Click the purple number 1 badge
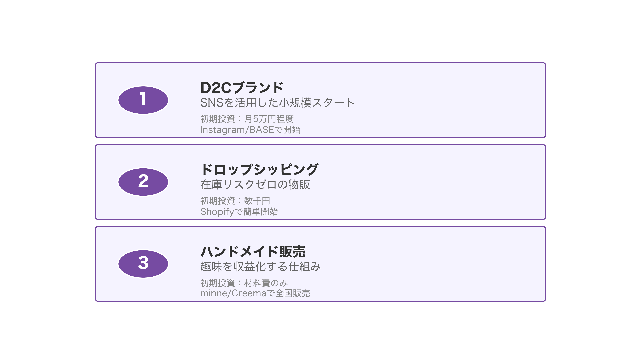 pyautogui.click(x=143, y=100)
